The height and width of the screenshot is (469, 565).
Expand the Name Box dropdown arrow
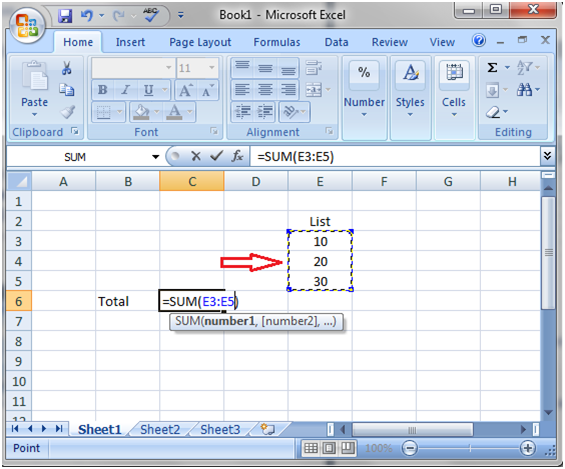[x=155, y=157]
